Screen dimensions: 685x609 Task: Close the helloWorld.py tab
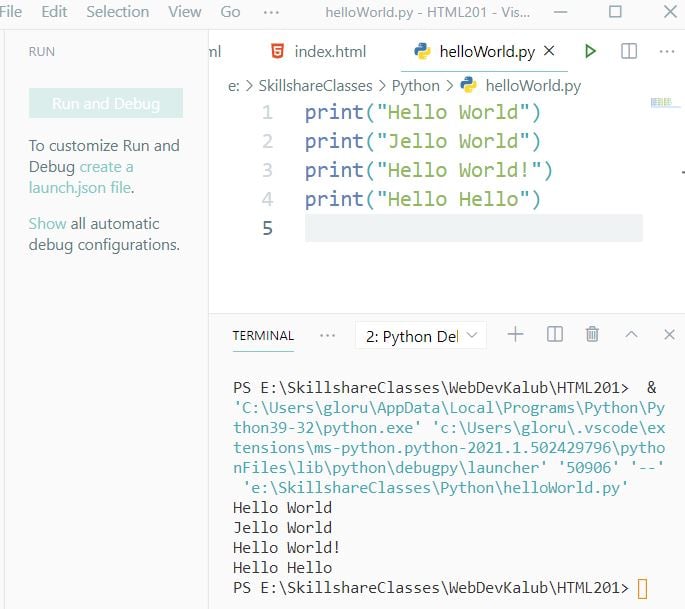pos(549,51)
